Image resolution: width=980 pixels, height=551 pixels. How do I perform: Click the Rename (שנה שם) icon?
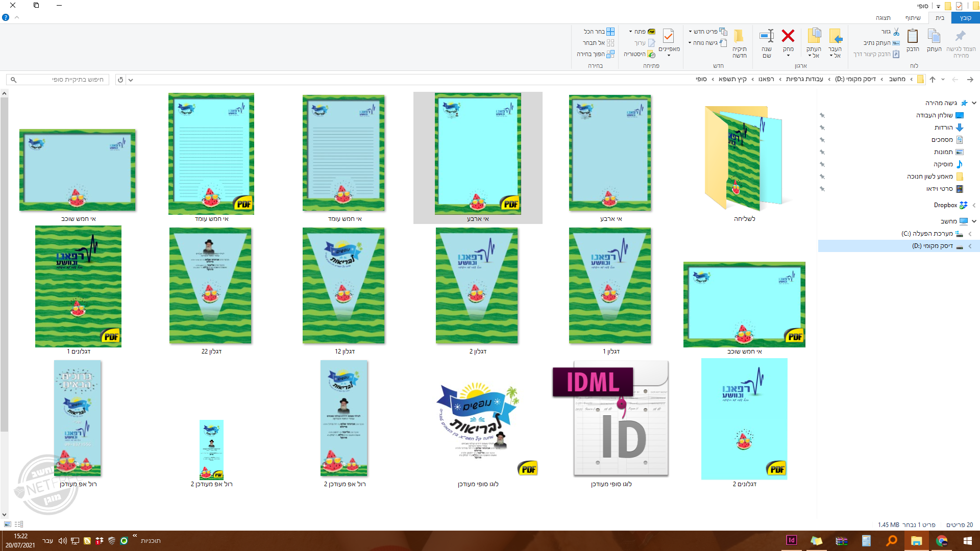tap(767, 36)
